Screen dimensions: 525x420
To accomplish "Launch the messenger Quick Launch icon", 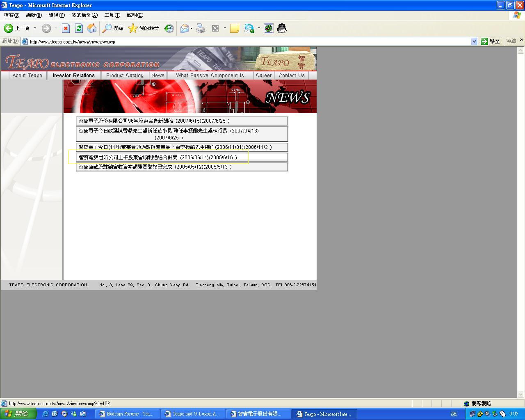I will [73, 414].
